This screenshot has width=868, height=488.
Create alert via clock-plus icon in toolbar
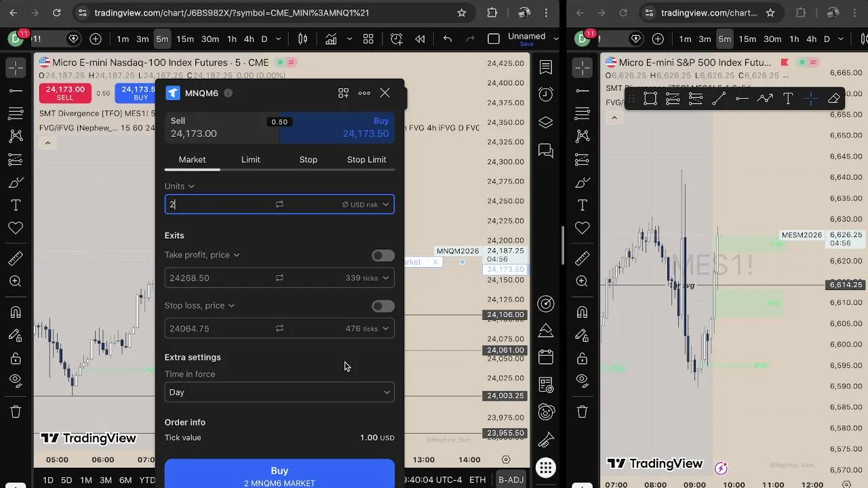click(x=397, y=39)
